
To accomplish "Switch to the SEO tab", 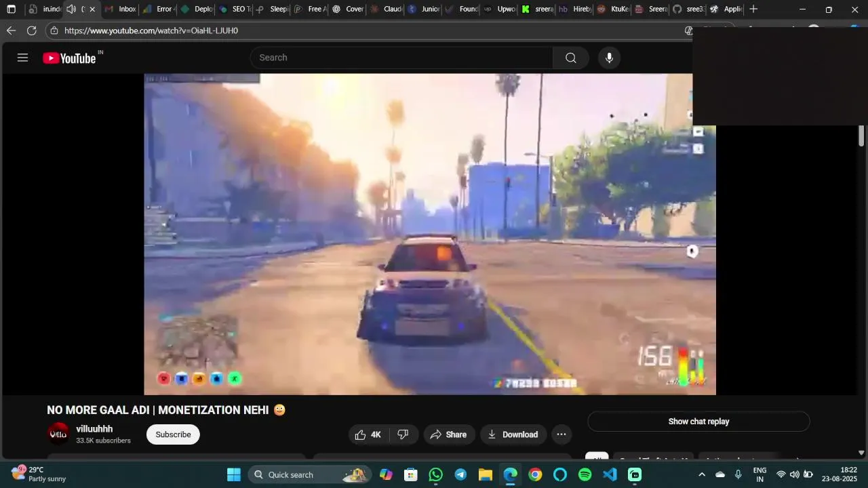I will [233, 9].
